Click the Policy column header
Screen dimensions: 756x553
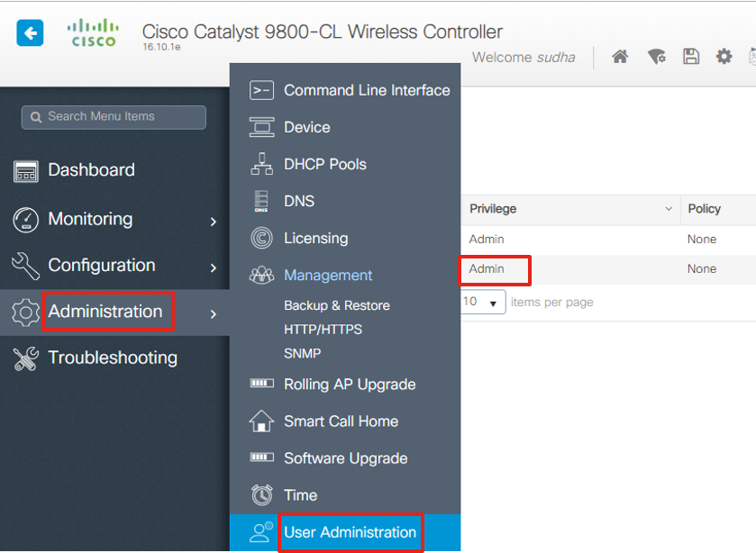point(704,209)
